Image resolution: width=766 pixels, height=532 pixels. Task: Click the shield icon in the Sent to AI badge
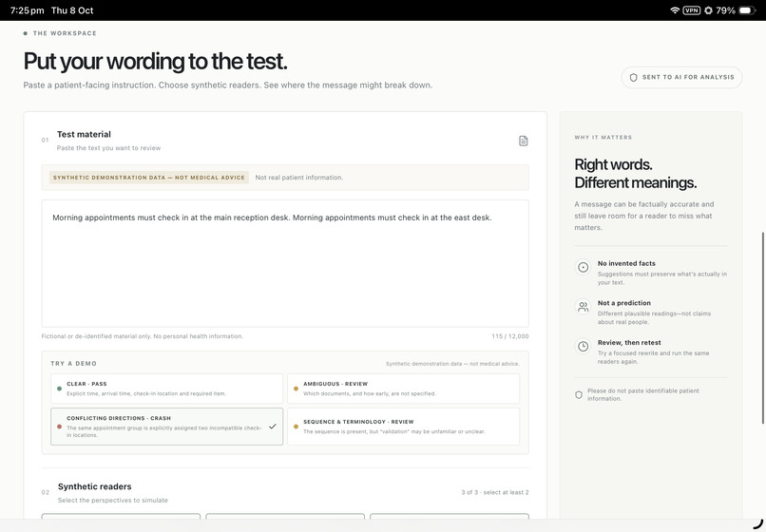click(633, 77)
